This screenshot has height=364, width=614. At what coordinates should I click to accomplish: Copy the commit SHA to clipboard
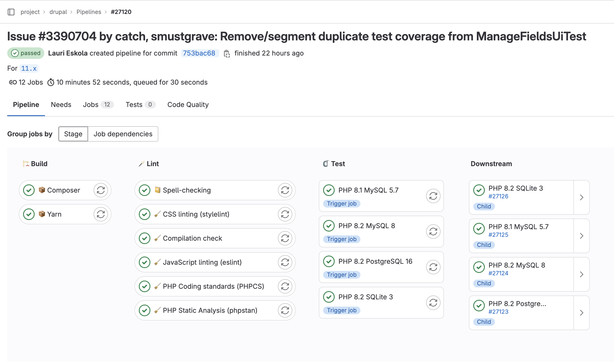227,53
